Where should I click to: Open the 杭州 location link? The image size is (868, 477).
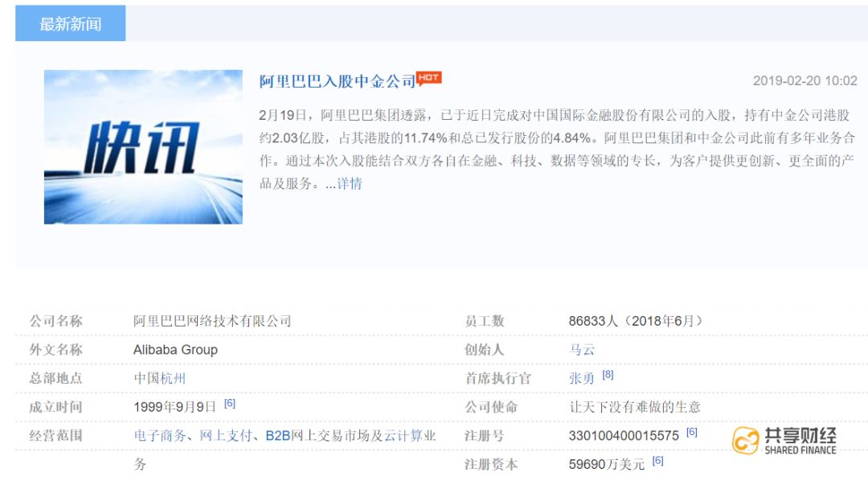coord(174,378)
